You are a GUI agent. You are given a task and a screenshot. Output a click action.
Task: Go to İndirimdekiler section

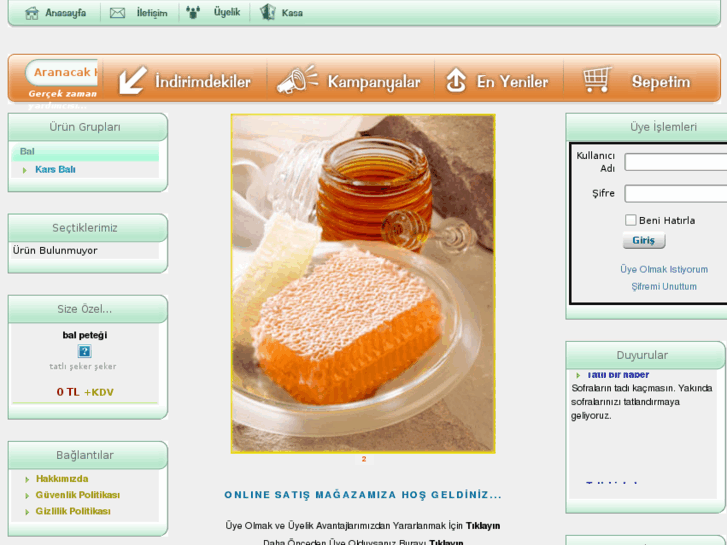(203, 82)
